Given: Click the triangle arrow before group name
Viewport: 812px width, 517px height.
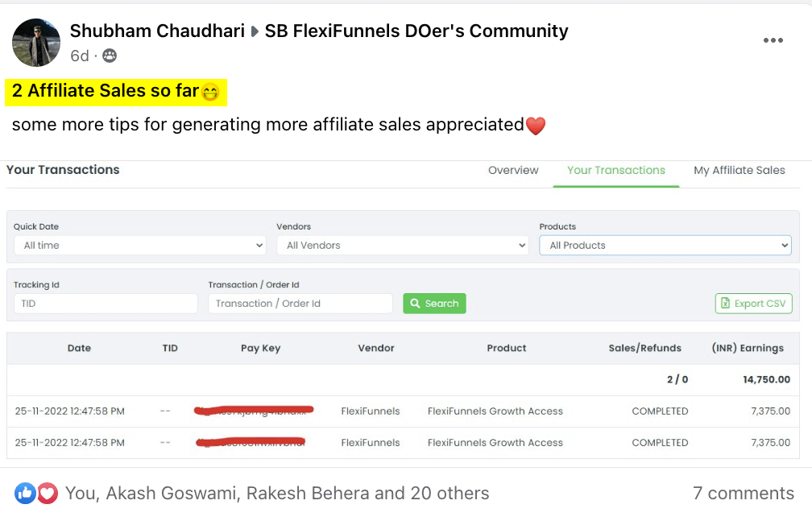Looking at the screenshot, I should pos(255,31).
